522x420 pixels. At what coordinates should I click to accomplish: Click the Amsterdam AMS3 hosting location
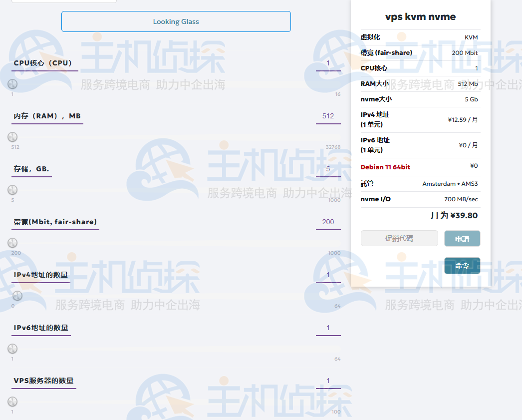(450, 184)
